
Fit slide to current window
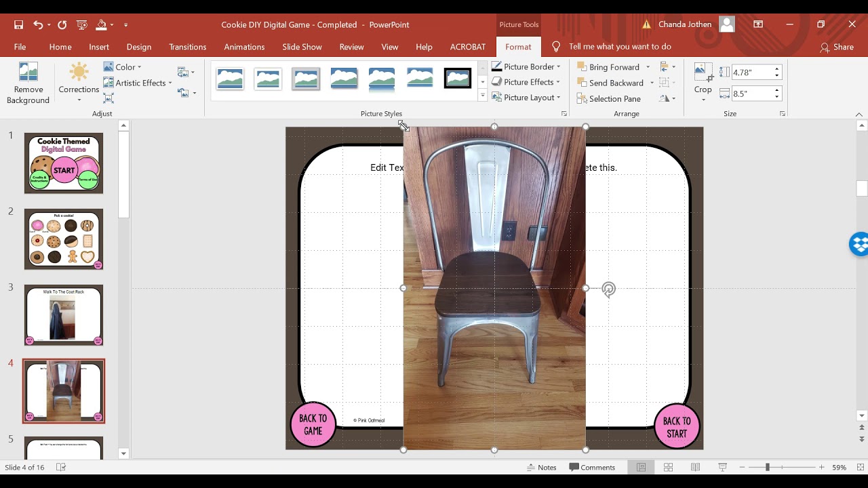[x=859, y=467]
